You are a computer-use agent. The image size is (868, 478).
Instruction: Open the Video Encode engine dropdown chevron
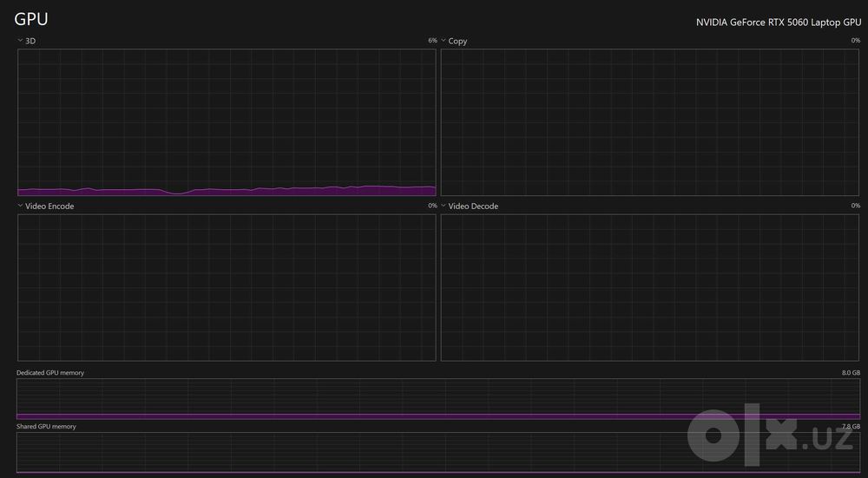tap(21, 206)
